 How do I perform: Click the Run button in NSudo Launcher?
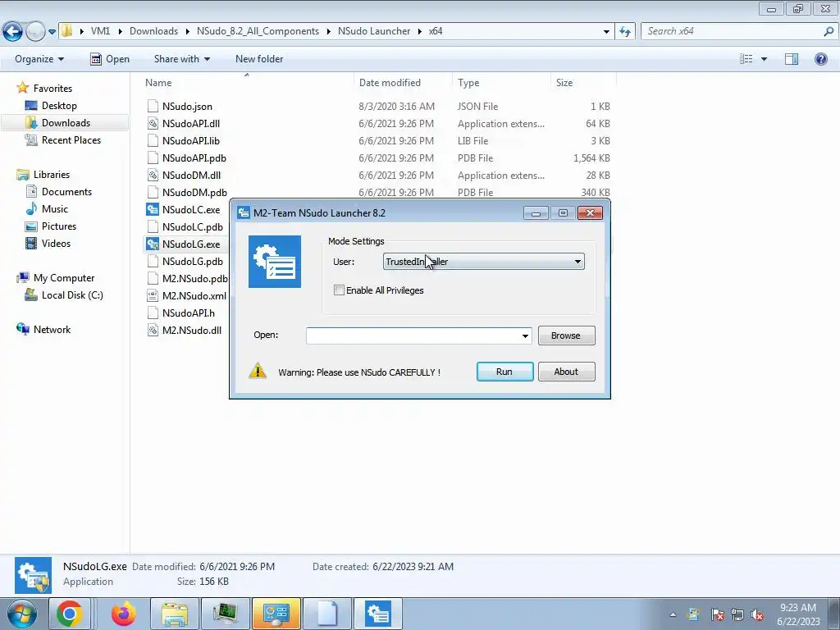pos(504,372)
